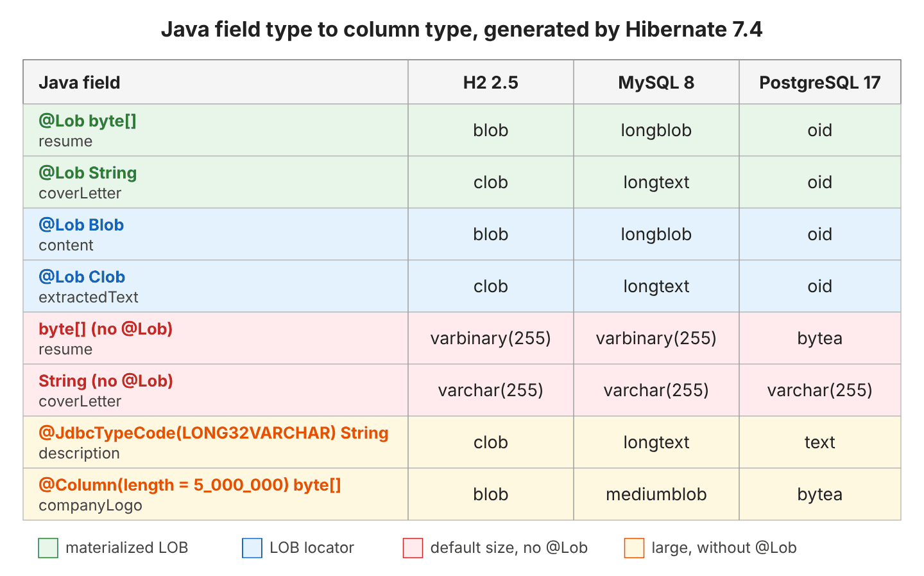Click 'longblob' in the @Lob Blob row
This screenshot has height=576, width=924.
pyautogui.click(x=656, y=234)
